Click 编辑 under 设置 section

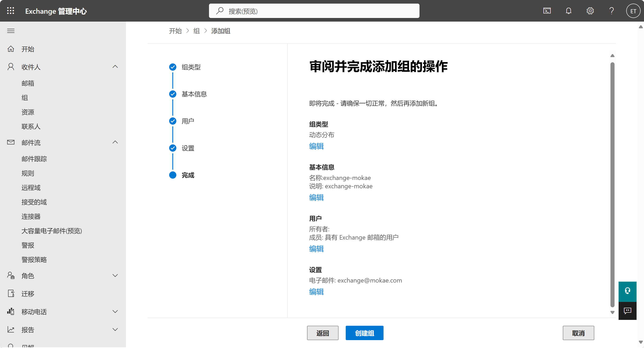[316, 292]
